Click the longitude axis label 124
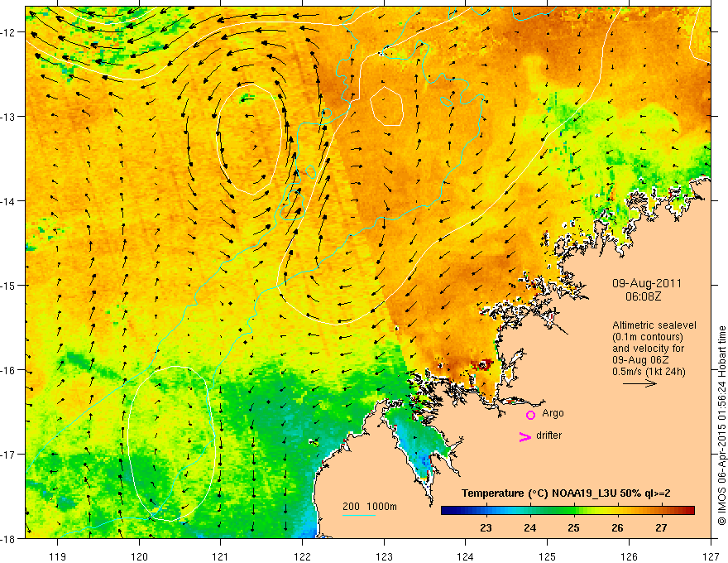728x563 pixels. [466, 556]
